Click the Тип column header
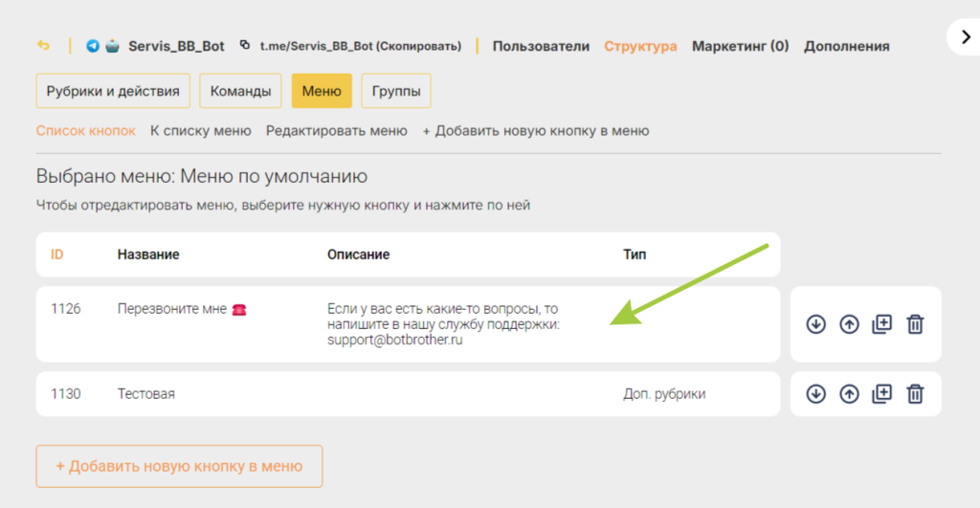 coord(635,254)
